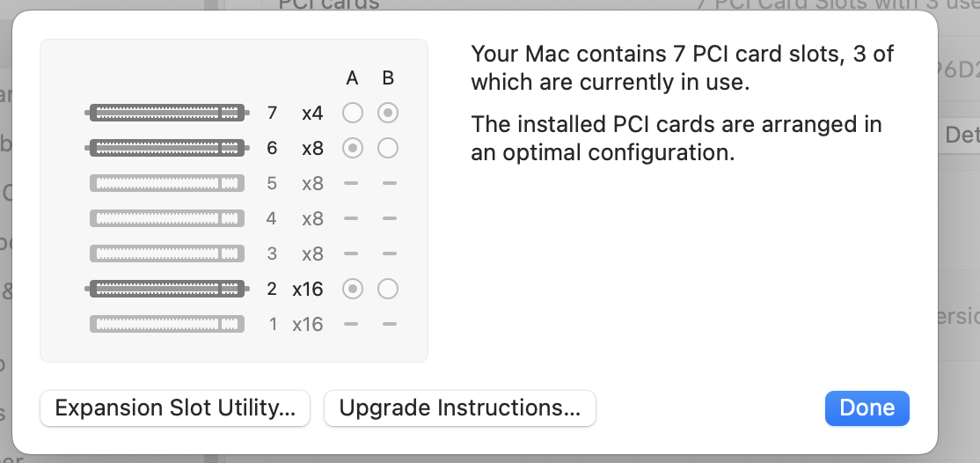This screenshot has height=463, width=980.
Task: Click the empty slot 3 connector icon
Action: coord(166,254)
